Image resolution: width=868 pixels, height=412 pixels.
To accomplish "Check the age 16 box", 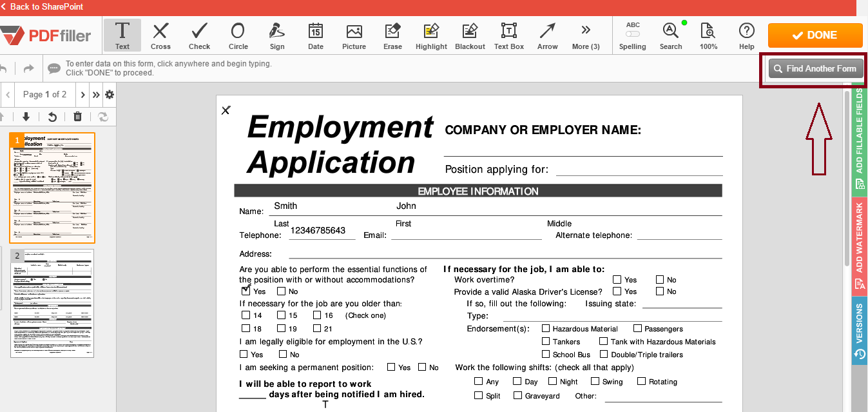I will tap(316, 315).
